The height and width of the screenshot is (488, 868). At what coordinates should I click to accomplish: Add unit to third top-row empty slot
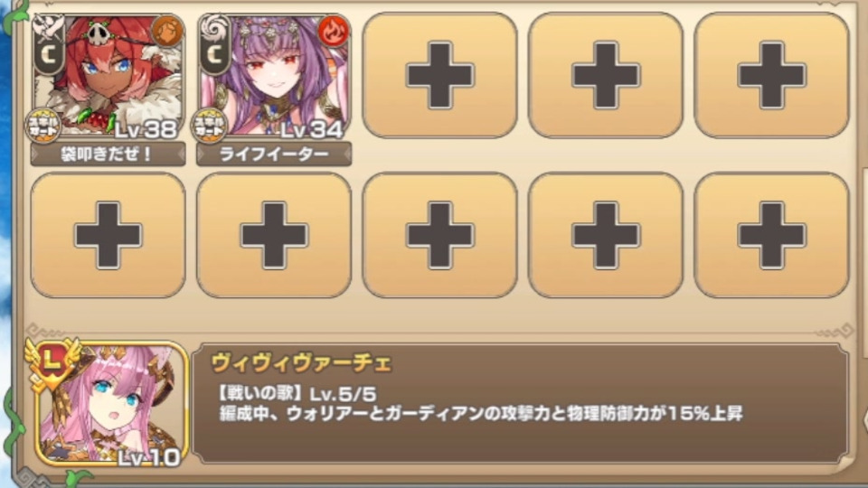click(x=439, y=75)
